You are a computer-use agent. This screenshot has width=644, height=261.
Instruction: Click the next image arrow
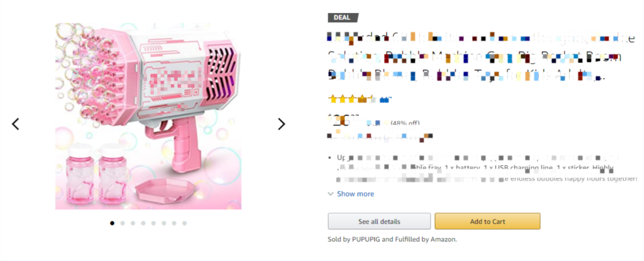tap(281, 124)
